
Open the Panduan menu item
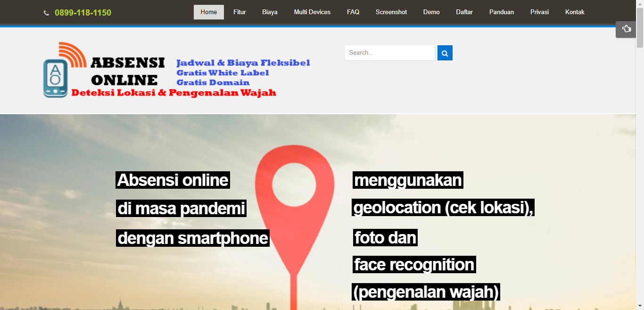click(502, 12)
